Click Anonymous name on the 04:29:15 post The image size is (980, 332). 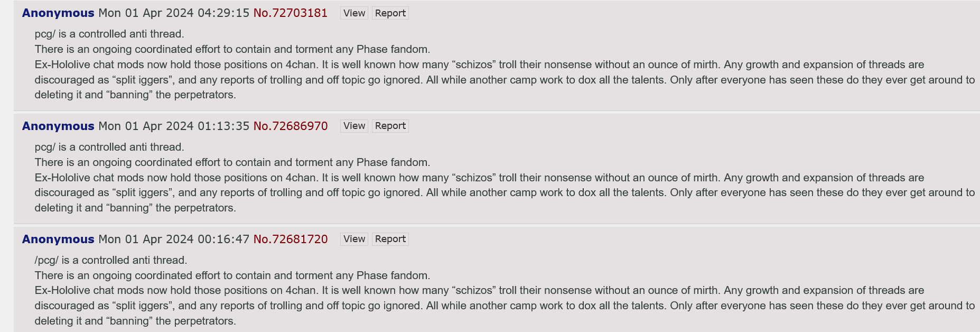click(58, 13)
